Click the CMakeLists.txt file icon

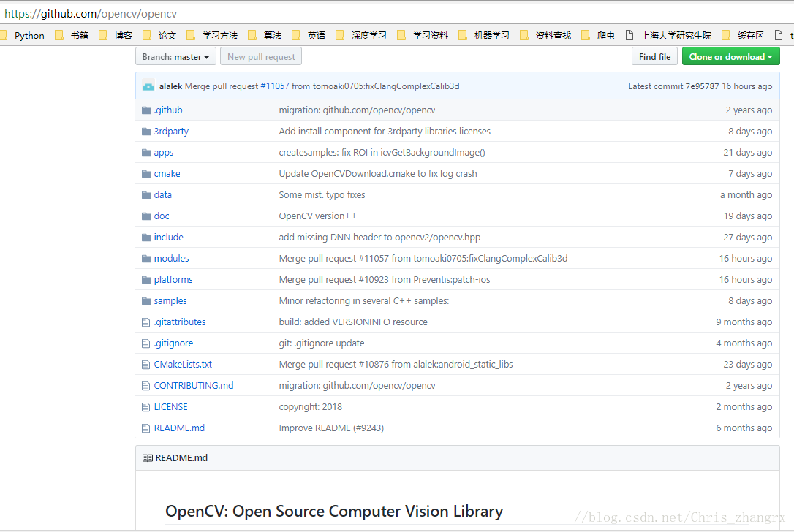coord(145,365)
